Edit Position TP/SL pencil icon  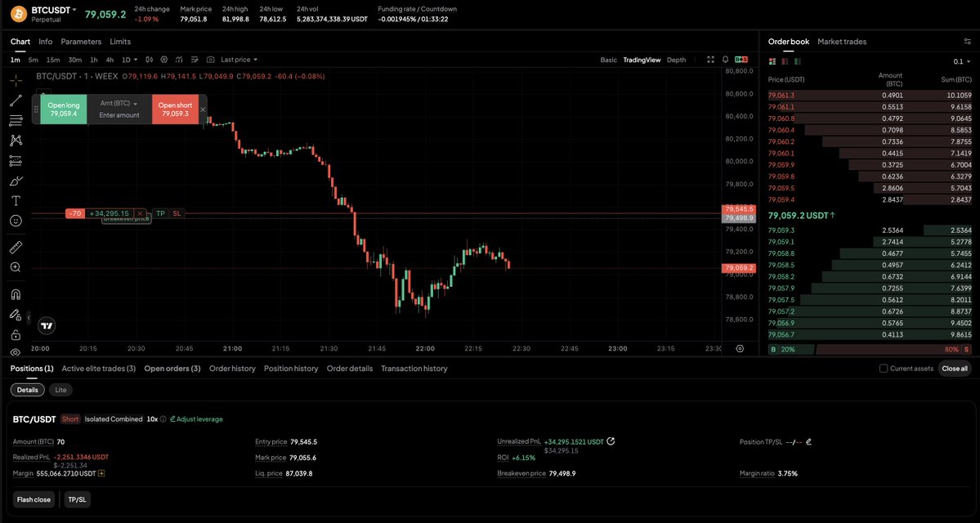point(808,442)
